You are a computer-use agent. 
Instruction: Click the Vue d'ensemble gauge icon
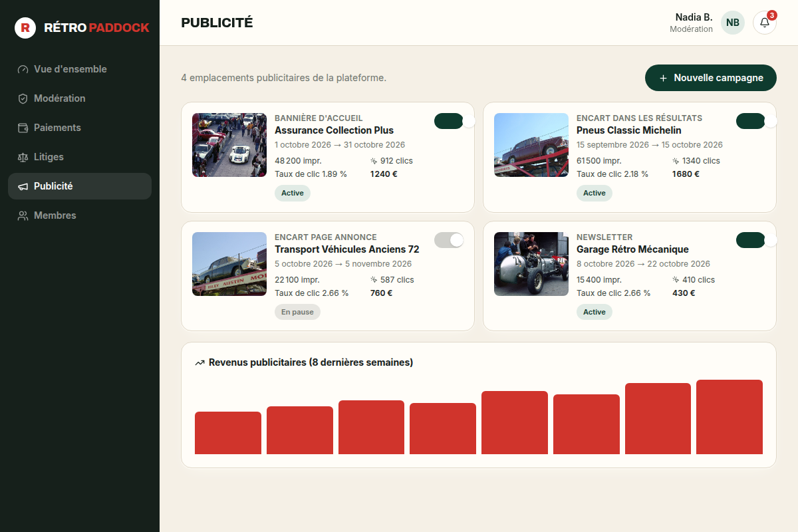click(x=23, y=69)
